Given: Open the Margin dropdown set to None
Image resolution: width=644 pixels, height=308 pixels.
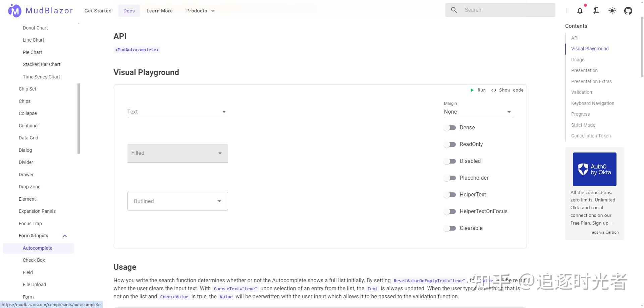Looking at the screenshot, I should click(478, 112).
